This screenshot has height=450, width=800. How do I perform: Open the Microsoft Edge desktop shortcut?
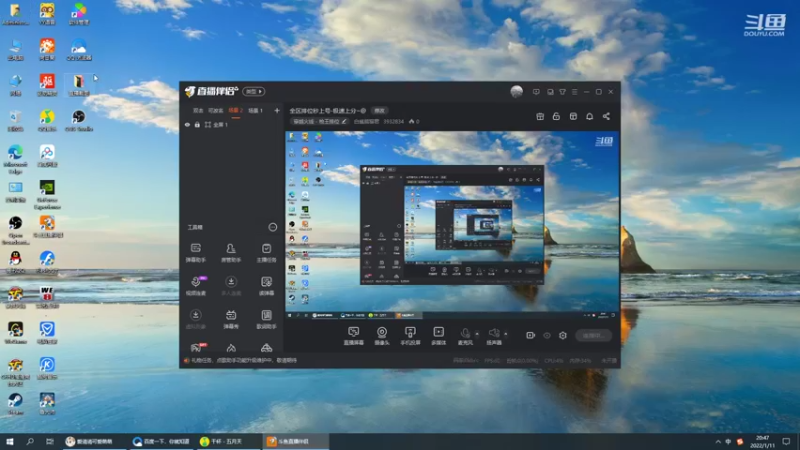[15, 159]
